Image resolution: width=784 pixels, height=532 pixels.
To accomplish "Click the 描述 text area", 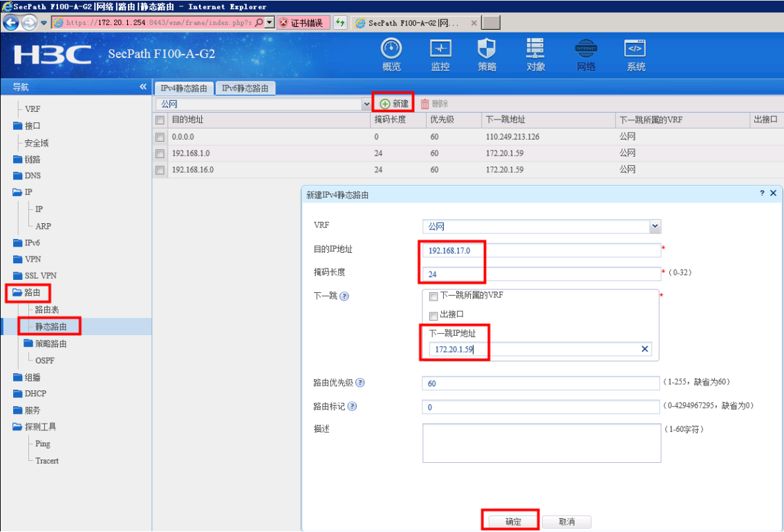I will [x=541, y=443].
